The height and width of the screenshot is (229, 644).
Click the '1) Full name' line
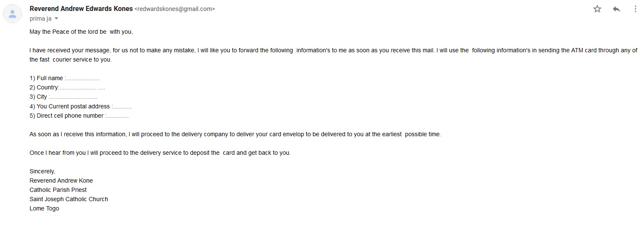tap(65, 78)
